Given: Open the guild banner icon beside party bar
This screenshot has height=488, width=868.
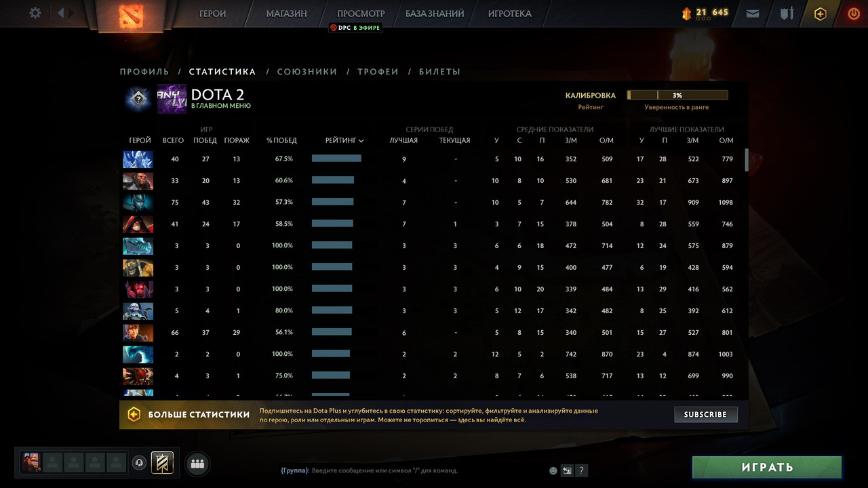Looking at the screenshot, I should click(162, 463).
